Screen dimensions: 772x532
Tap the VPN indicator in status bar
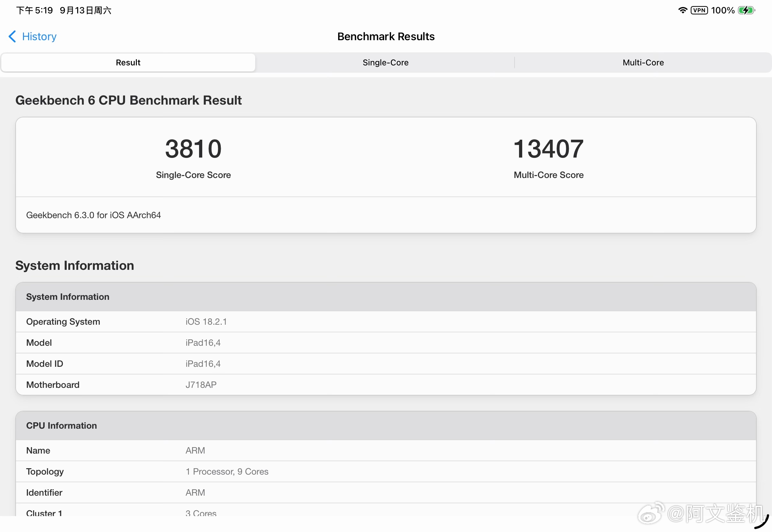tap(699, 10)
